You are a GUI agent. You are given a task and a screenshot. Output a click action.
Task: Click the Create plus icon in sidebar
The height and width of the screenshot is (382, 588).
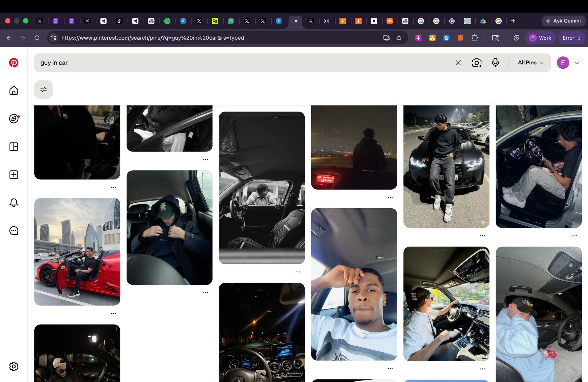[14, 175]
